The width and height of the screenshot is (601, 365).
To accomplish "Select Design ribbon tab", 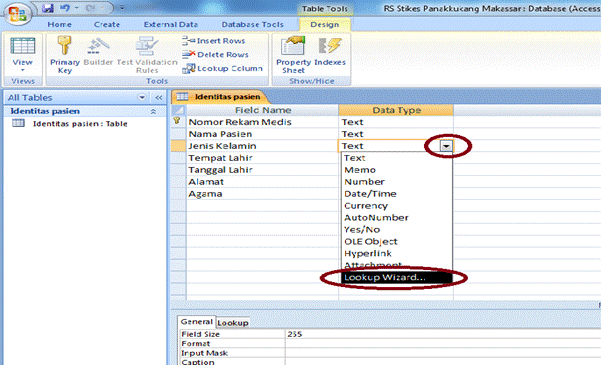I will (x=325, y=25).
